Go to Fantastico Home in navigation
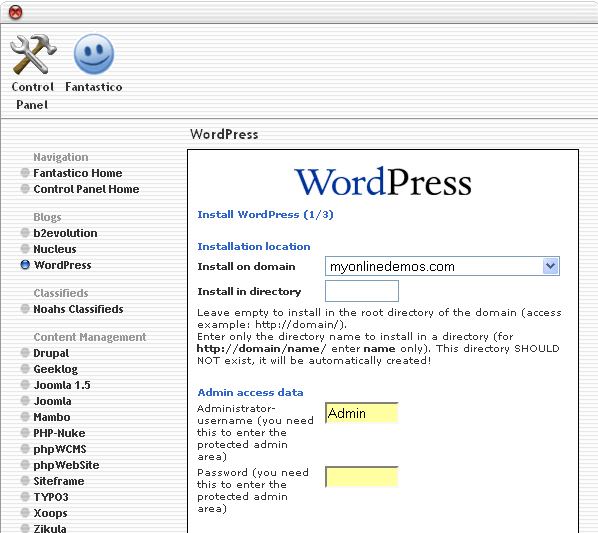 coord(78,173)
